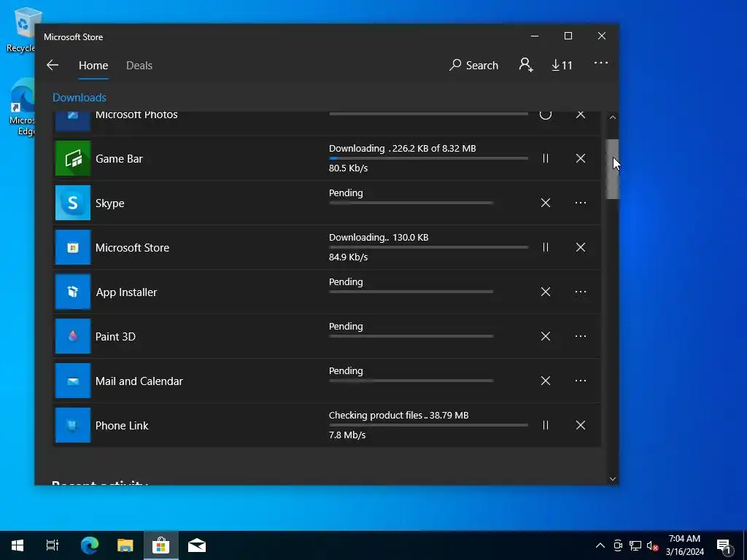
Task: Click the scrollbar down arrow
Action: [613, 479]
